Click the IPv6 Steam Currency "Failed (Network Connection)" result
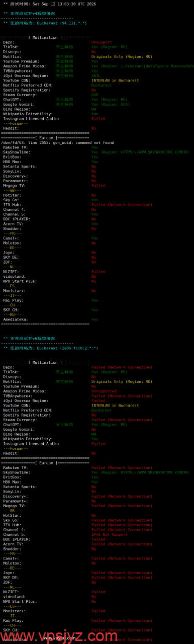194x644 pixels. 122,420
